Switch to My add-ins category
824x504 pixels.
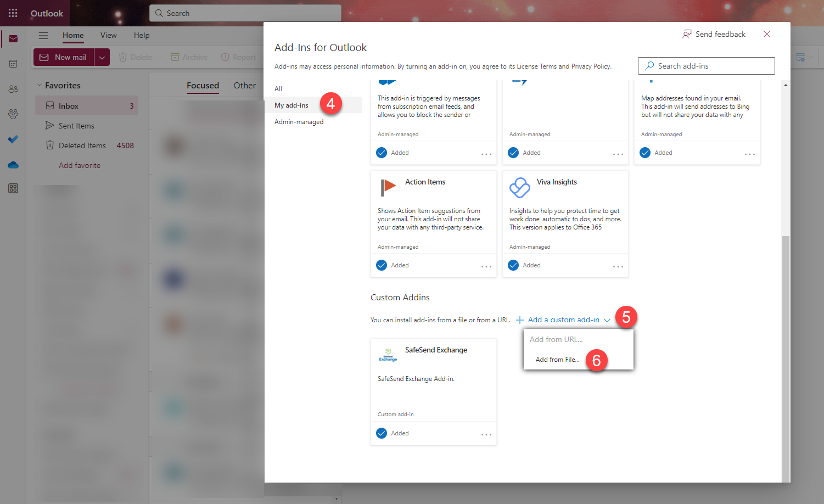click(x=313, y=105)
